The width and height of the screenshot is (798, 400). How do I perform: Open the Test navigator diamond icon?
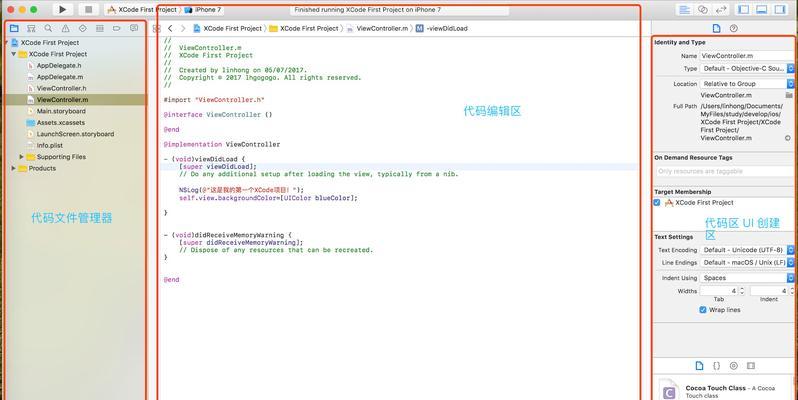point(82,28)
